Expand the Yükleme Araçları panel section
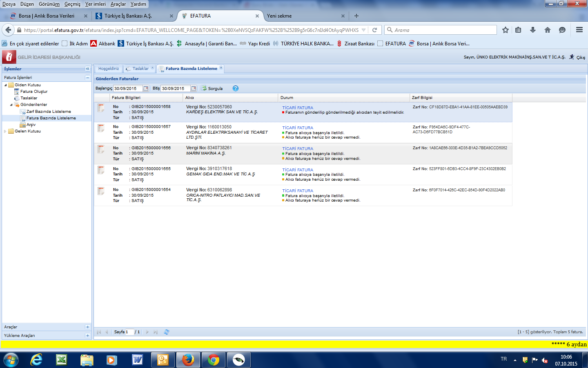This screenshot has height=368, width=588. point(87,336)
